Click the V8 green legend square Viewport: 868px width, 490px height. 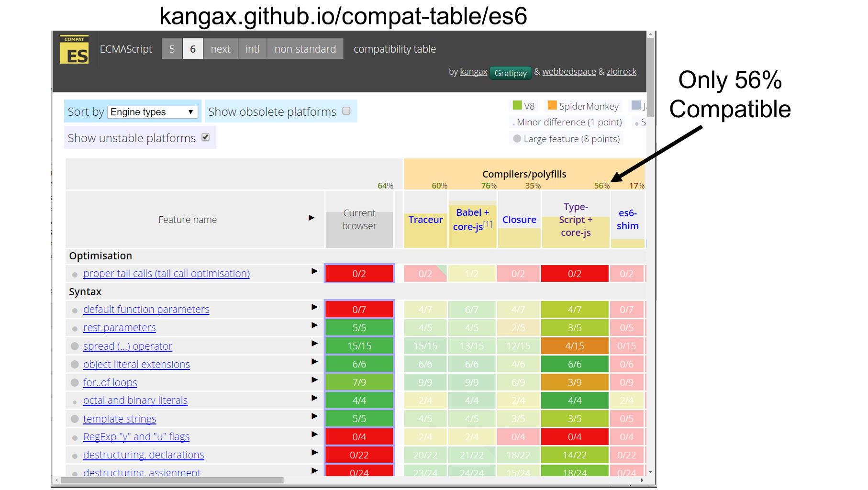point(517,105)
